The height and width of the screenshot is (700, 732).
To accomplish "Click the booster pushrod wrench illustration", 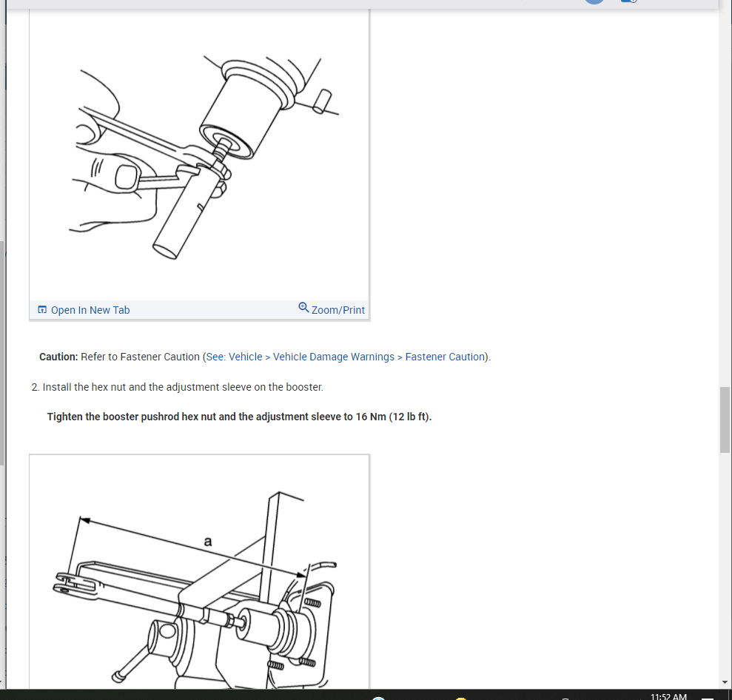I will [x=199, y=155].
